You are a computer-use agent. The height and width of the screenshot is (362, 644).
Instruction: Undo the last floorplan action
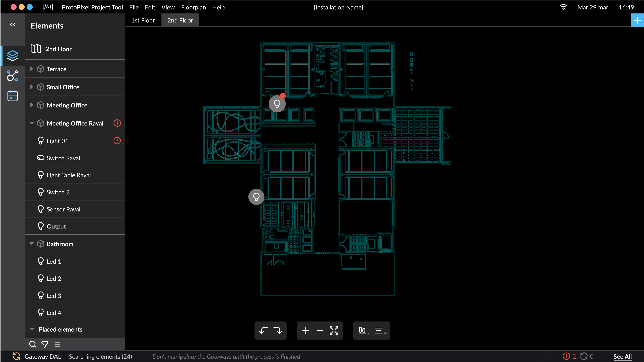tap(264, 331)
